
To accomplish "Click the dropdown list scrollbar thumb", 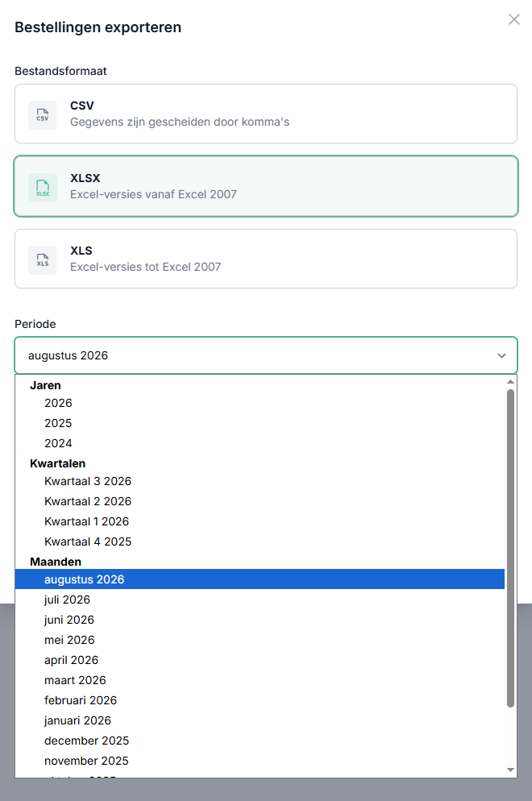I will pyautogui.click(x=510, y=548).
